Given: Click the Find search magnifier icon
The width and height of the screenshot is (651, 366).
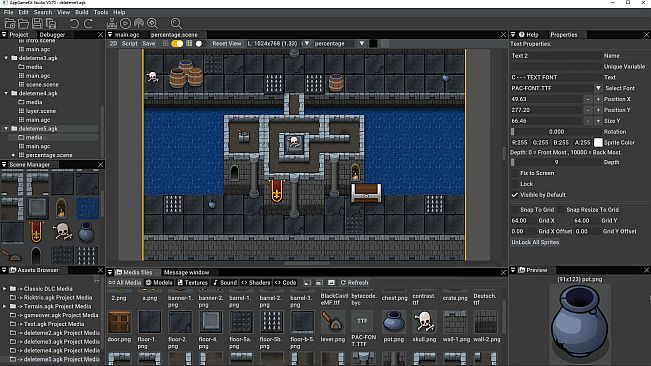Looking at the screenshot, I should click(x=176, y=23).
